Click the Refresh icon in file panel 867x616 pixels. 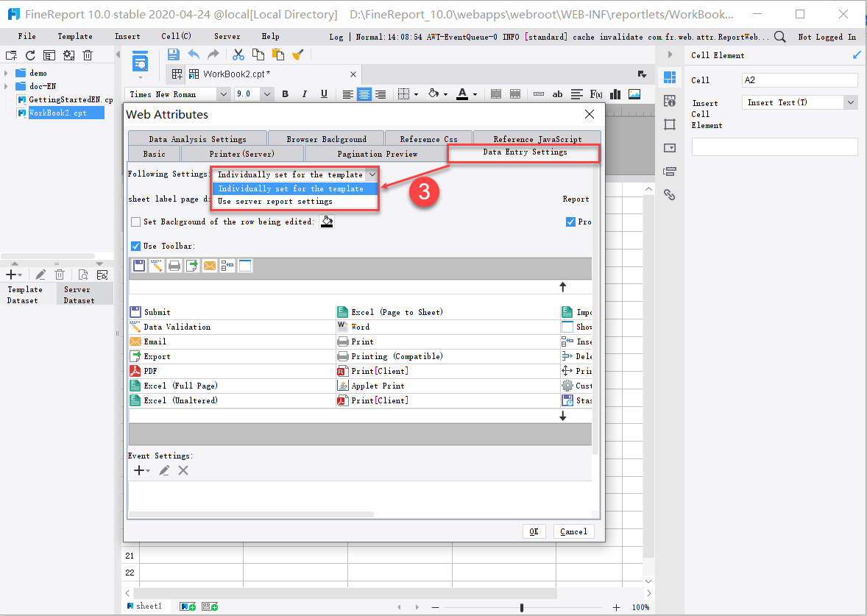tap(30, 55)
